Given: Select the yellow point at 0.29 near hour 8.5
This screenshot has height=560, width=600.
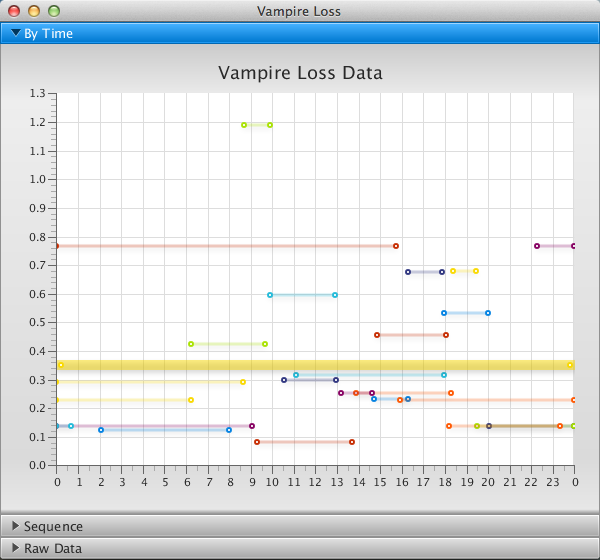Looking at the screenshot, I should pos(243,382).
